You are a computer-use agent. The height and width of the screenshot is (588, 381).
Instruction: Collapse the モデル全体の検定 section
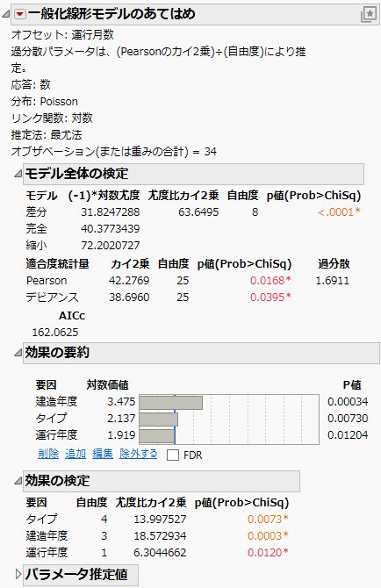[18, 174]
